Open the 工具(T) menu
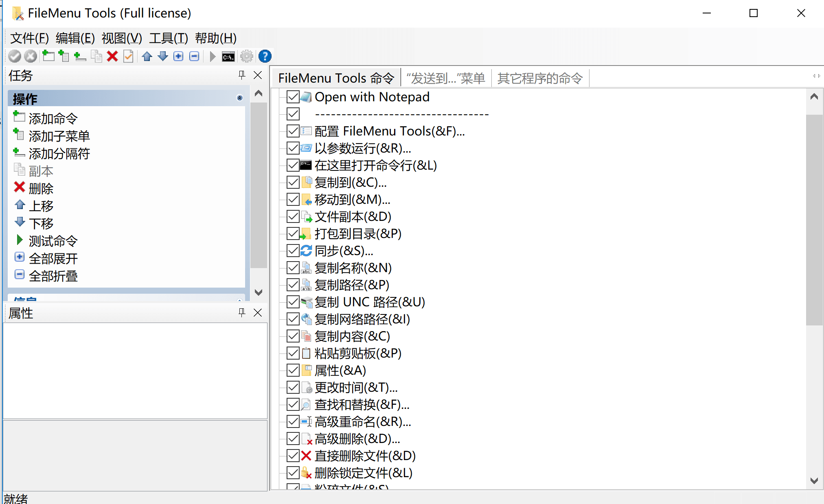 pos(169,38)
